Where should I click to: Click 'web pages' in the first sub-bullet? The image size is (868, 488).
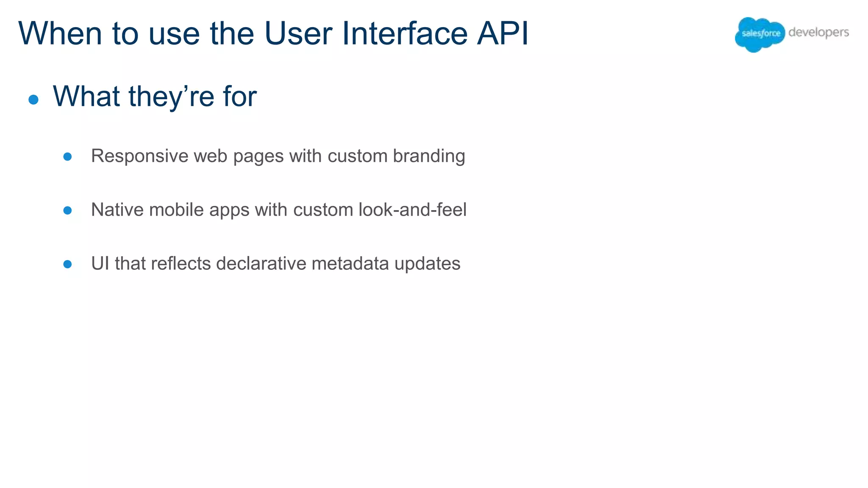pos(239,156)
